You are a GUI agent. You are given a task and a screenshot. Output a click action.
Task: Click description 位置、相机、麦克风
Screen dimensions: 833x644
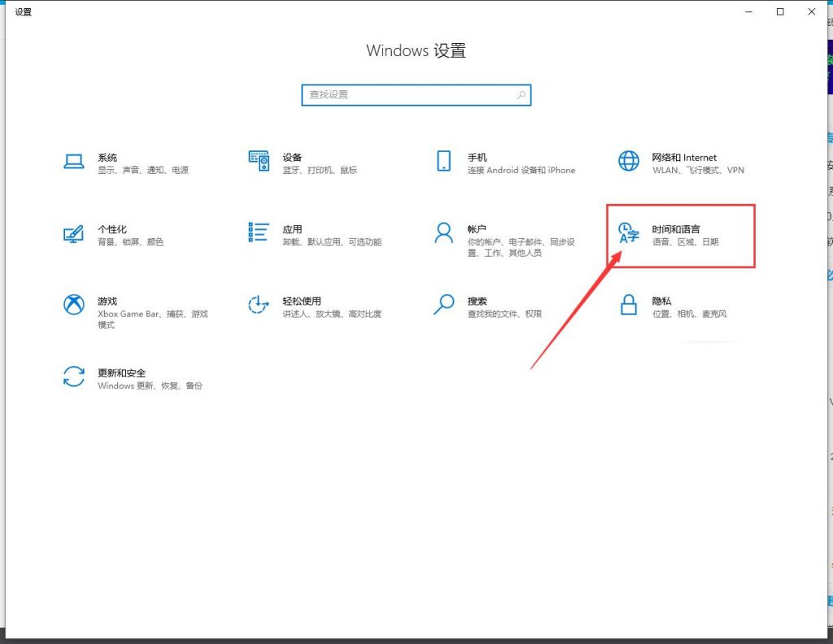point(690,315)
